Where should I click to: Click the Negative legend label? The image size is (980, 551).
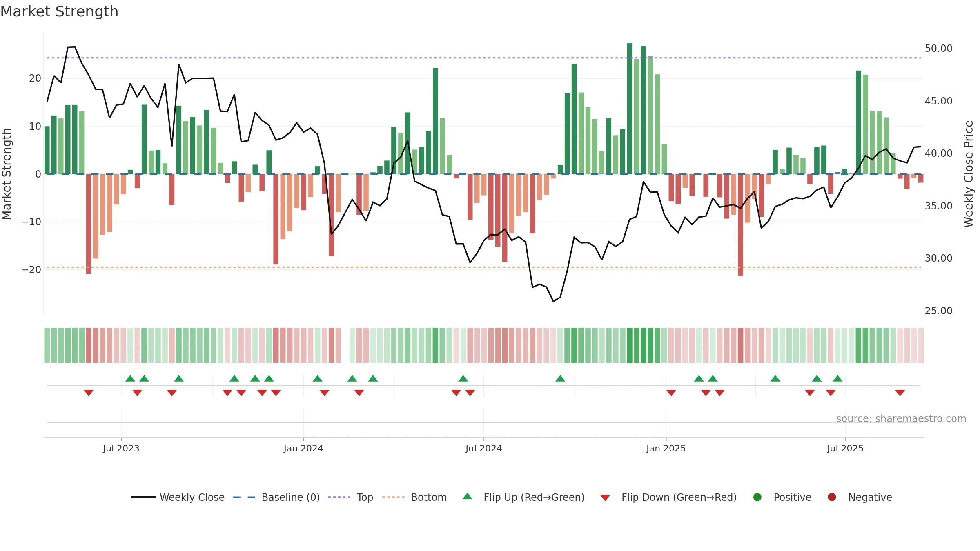(870, 497)
